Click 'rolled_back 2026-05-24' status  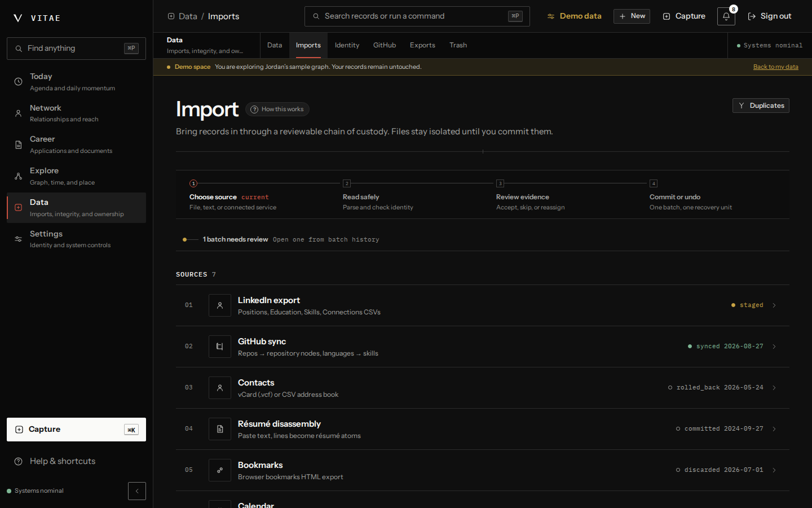(x=716, y=388)
